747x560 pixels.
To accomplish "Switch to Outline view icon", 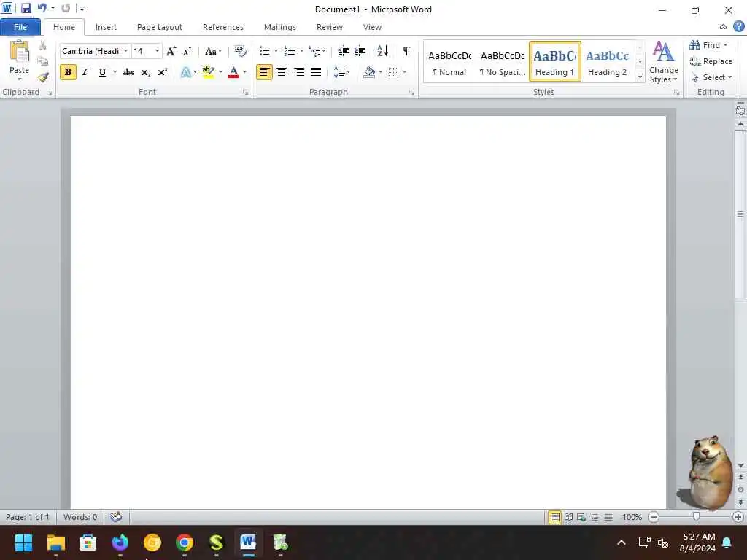I will point(595,517).
